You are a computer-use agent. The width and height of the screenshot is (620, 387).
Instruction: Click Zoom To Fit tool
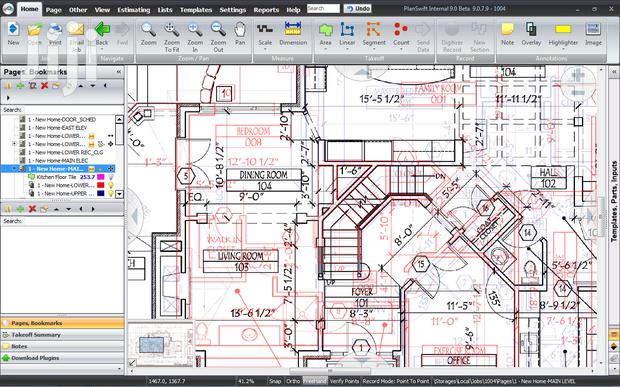tap(172, 38)
